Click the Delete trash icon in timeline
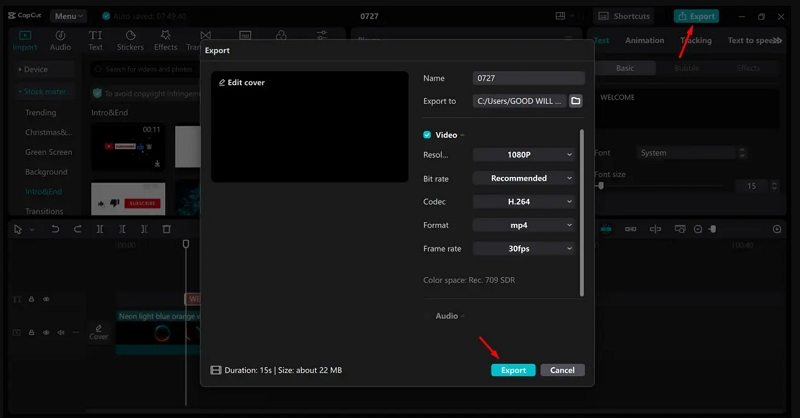Screen dimensions: 800x418 [x=166, y=229]
